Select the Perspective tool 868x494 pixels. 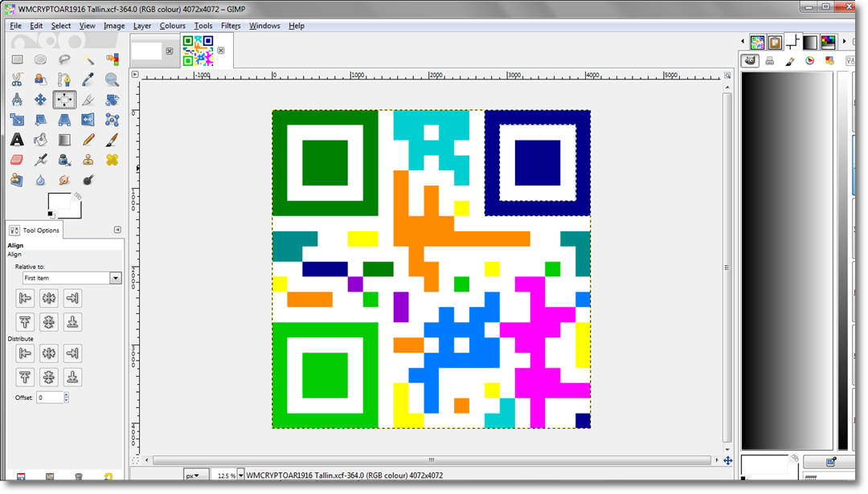(x=64, y=120)
